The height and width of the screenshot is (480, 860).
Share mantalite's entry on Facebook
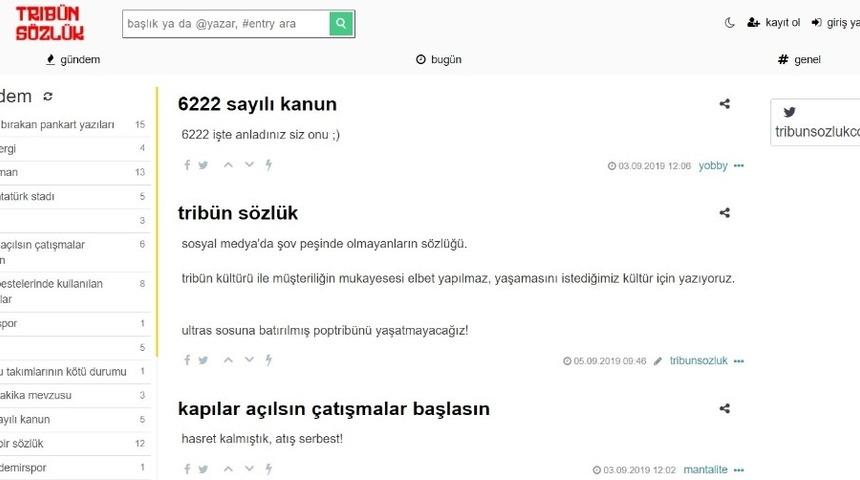pos(187,469)
